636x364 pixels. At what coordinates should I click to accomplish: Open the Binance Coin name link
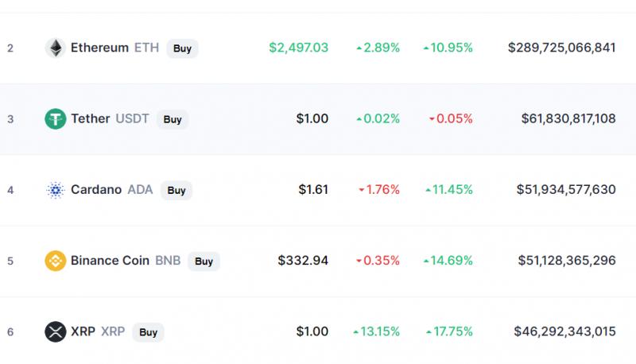[x=111, y=261]
